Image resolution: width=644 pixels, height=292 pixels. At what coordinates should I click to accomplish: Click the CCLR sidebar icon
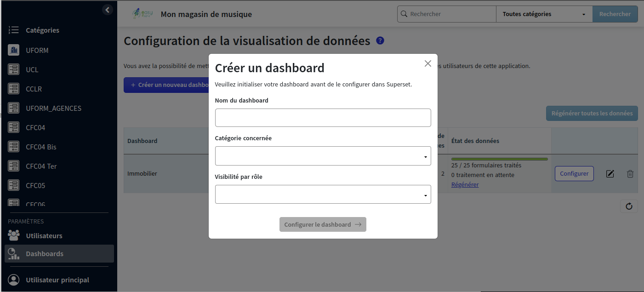click(13, 89)
